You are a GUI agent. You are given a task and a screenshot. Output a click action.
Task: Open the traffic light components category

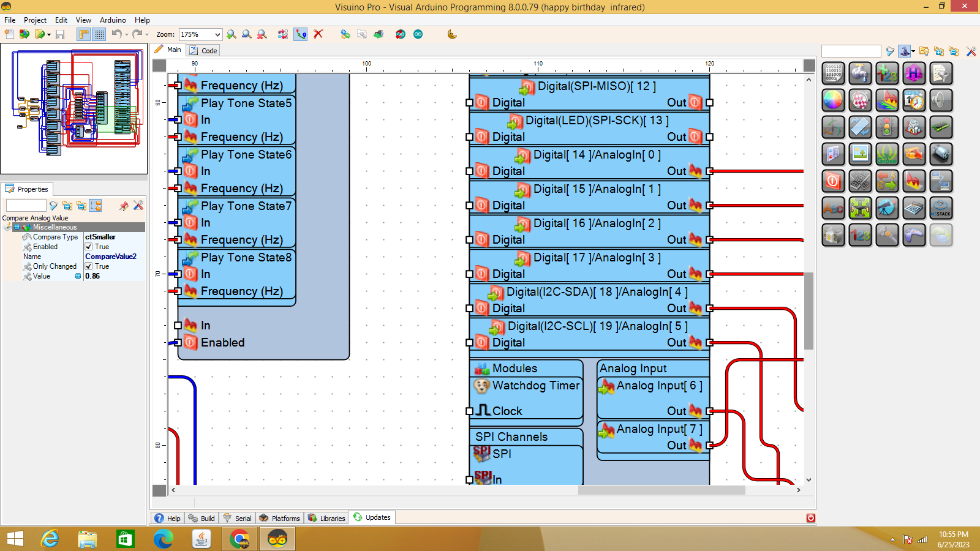[x=887, y=127]
